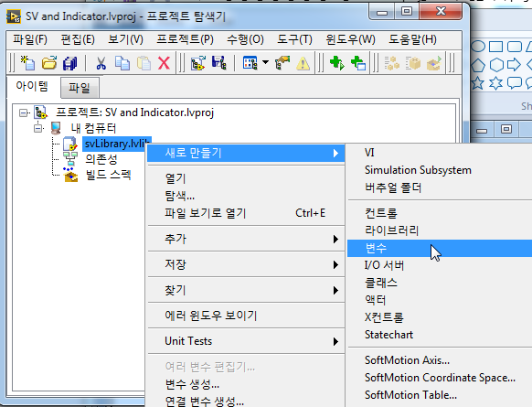Expand 새로 만들기 context submenu
The image size is (532, 407).
click(x=246, y=153)
